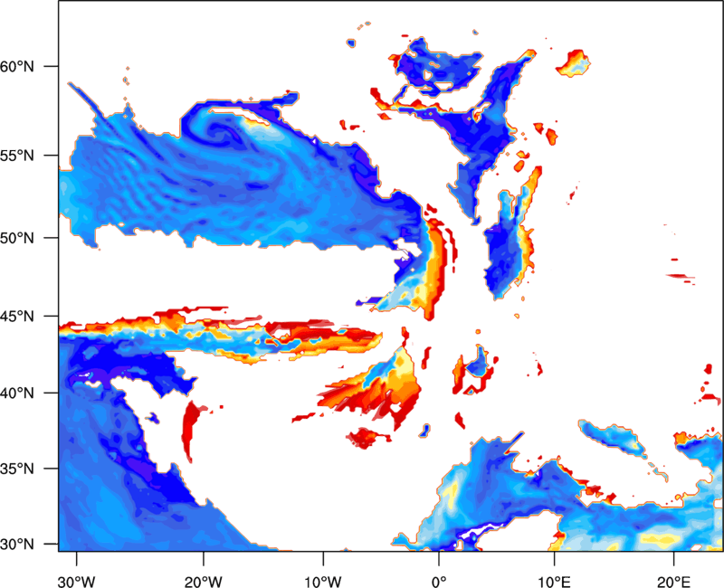
Task: Click the 35°N latitude label
Action: point(17,469)
